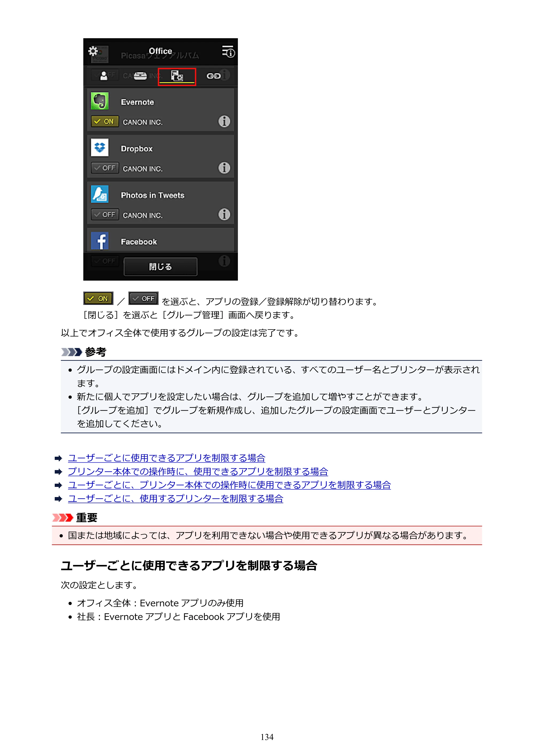Toggle Photos in Tweets OFF switch

[x=105, y=214]
